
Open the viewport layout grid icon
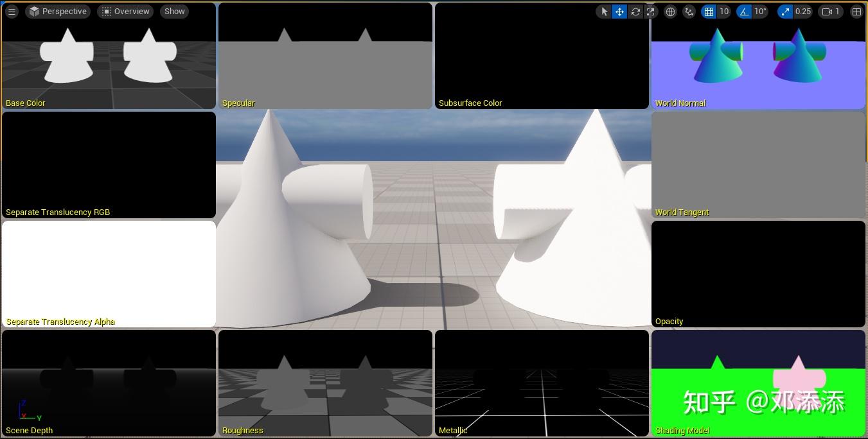point(856,11)
